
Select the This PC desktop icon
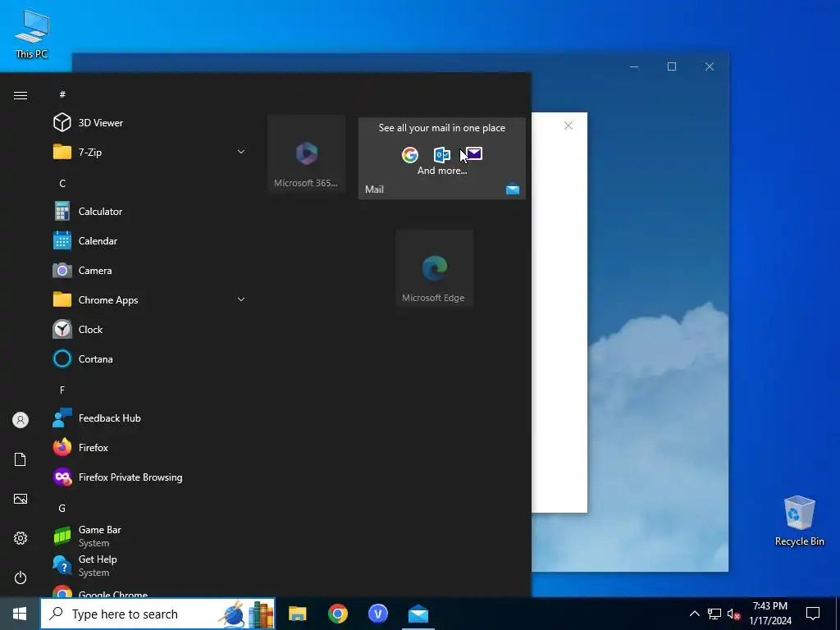pyautogui.click(x=32, y=34)
